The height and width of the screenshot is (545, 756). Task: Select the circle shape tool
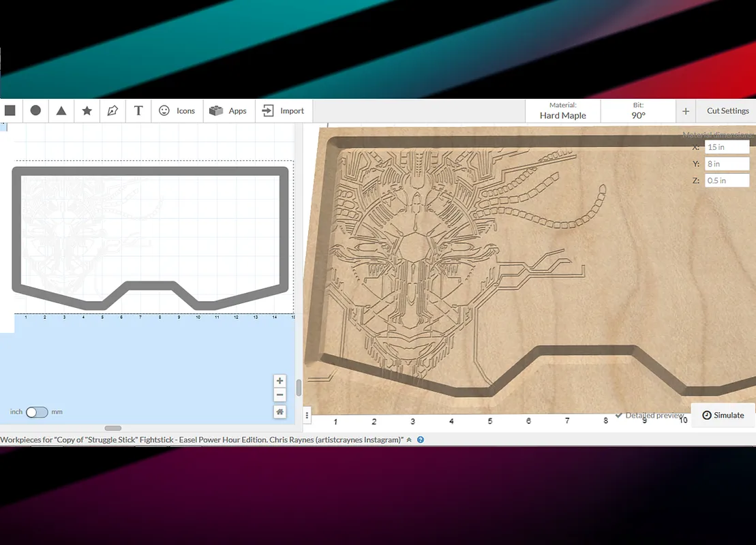(35, 110)
